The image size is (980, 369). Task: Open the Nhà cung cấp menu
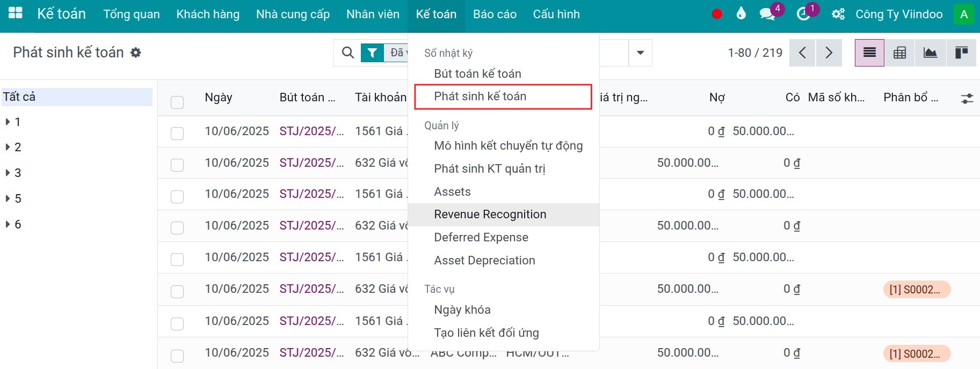coord(293,14)
